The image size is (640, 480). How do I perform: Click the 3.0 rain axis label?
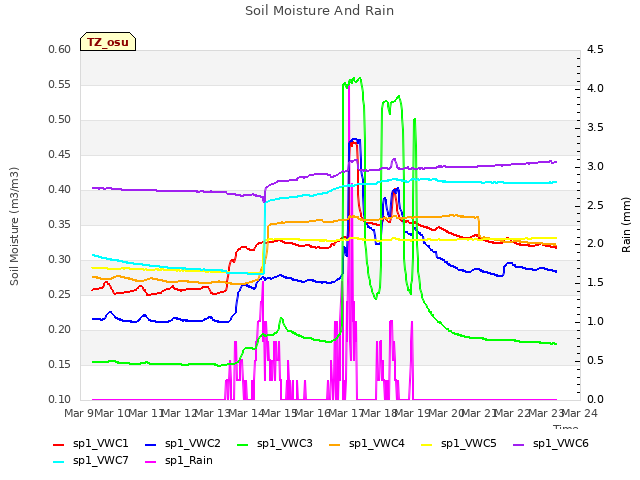point(595,167)
